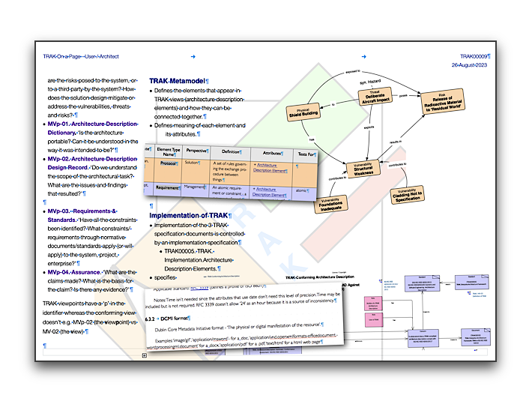Select the 'Structural Weakness' vulnerability node
Image resolution: width=532 pixels, height=401 pixels.
pos(363,169)
